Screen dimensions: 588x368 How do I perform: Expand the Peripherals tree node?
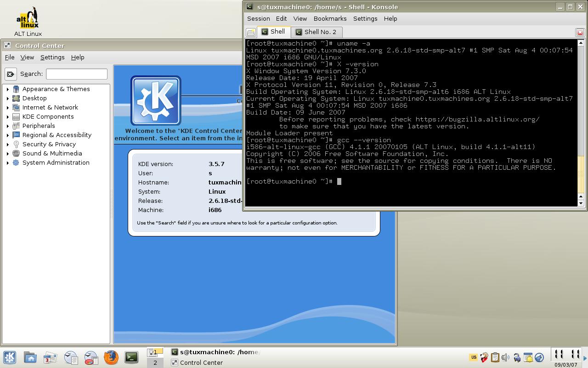(7, 126)
